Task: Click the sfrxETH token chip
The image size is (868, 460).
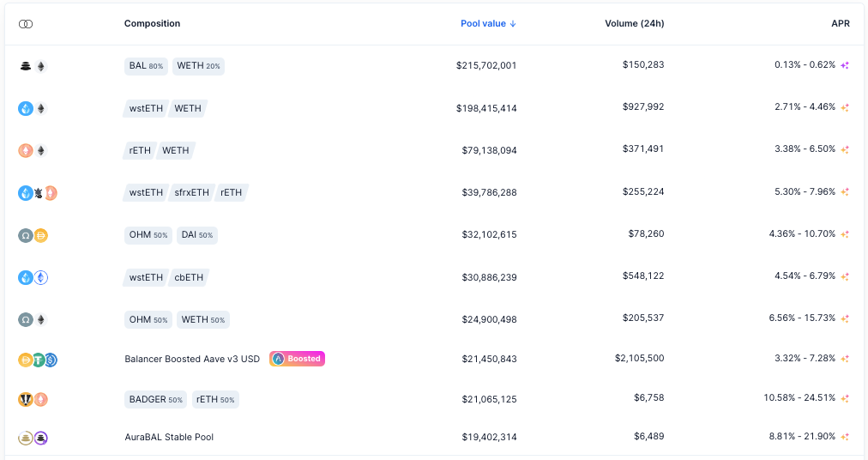Action: (x=191, y=193)
